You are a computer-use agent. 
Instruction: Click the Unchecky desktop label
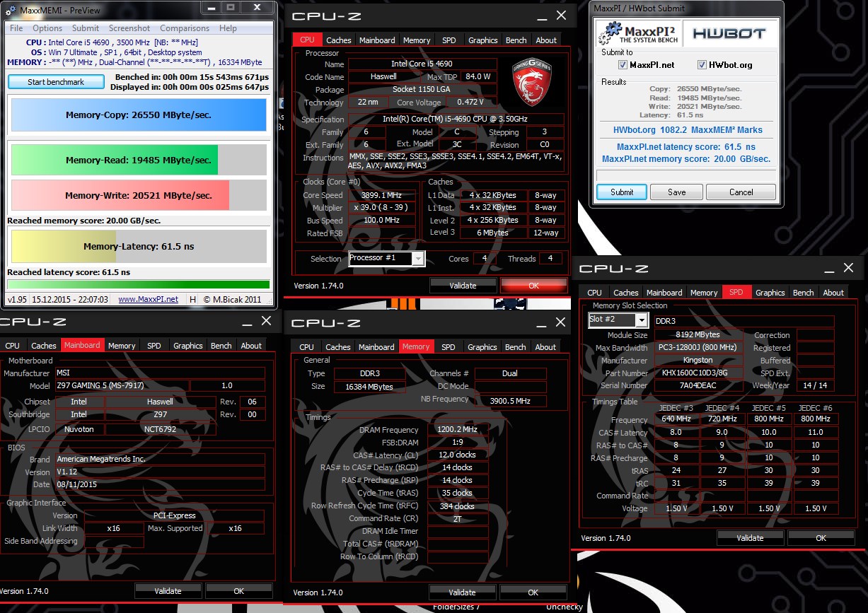565,607
